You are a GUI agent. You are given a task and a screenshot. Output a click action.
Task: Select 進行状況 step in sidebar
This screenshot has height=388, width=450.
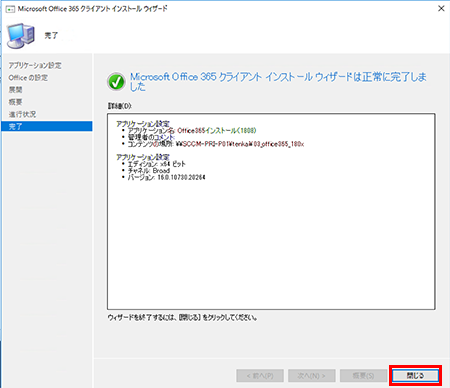coord(22,114)
